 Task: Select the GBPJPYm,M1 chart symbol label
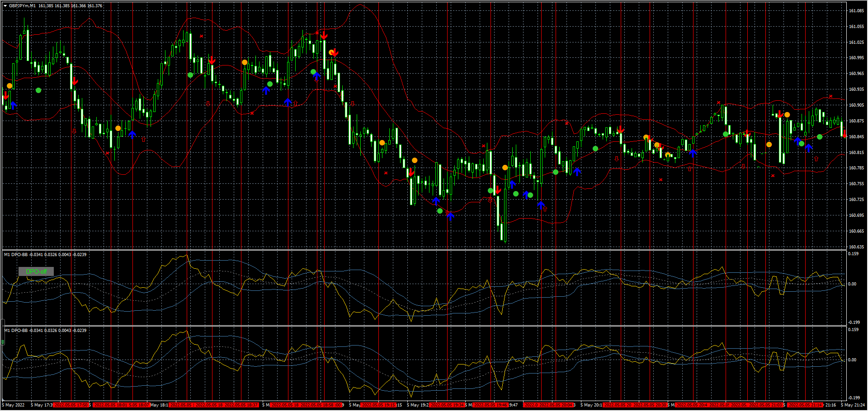point(22,6)
